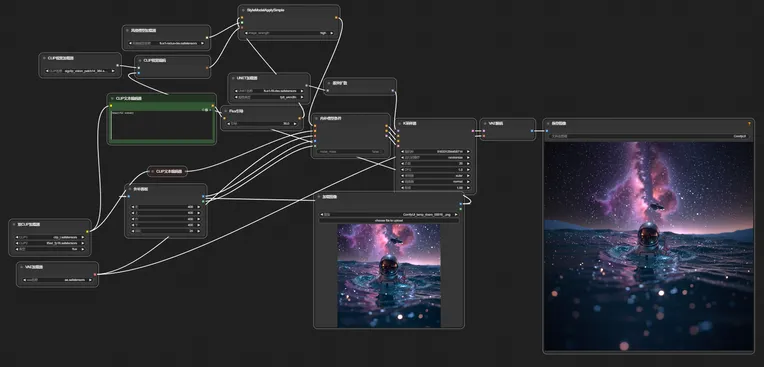This screenshot has height=367, width=764.
Task: Click the KSampler steps value 20 slider
Action: tap(436, 163)
